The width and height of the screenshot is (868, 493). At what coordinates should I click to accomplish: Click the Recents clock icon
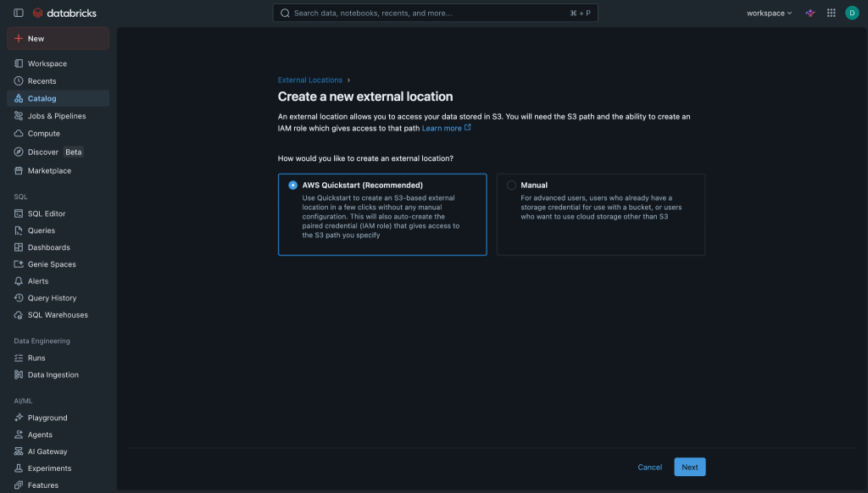click(19, 80)
